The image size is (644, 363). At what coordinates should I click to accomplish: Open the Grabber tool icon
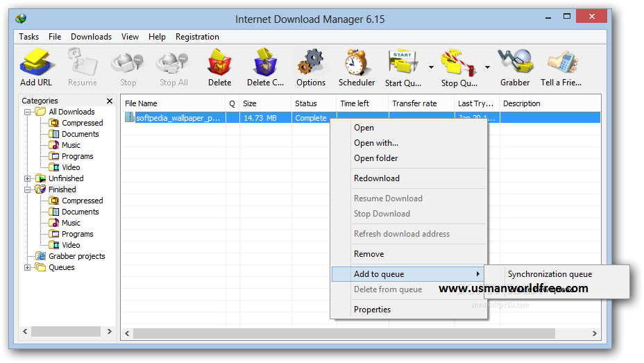pyautogui.click(x=515, y=62)
